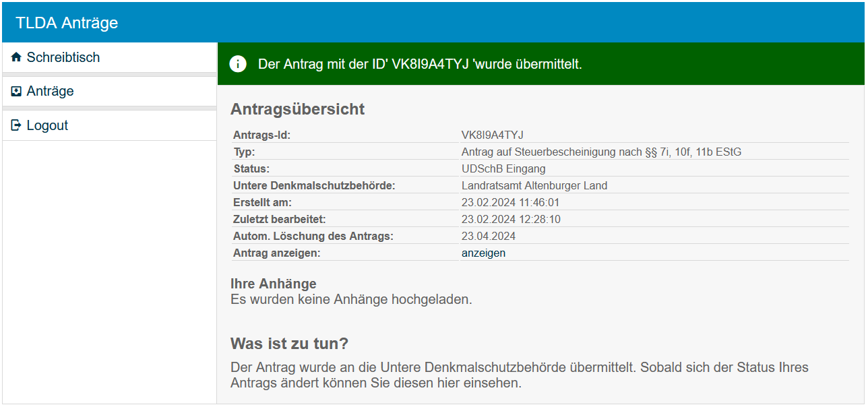Click the 'Antragsübersicht' heading
The width and height of the screenshot is (868, 407).
point(297,109)
